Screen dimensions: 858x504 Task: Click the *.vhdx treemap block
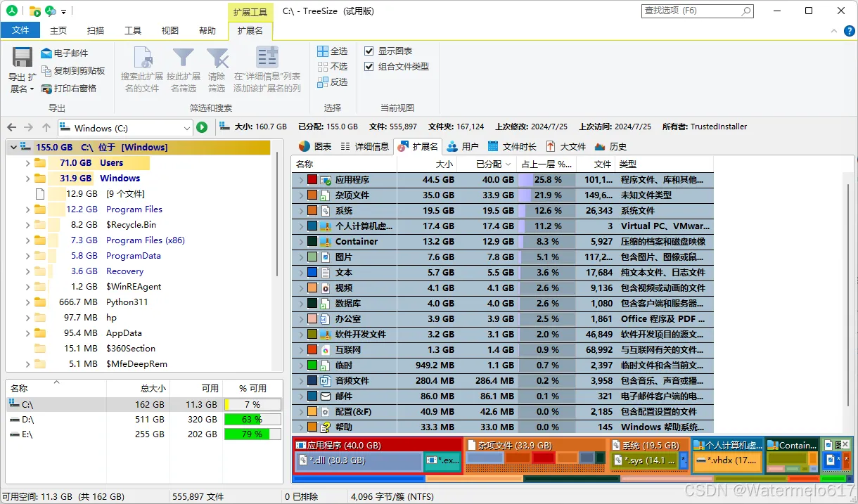(x=727, y=461)
